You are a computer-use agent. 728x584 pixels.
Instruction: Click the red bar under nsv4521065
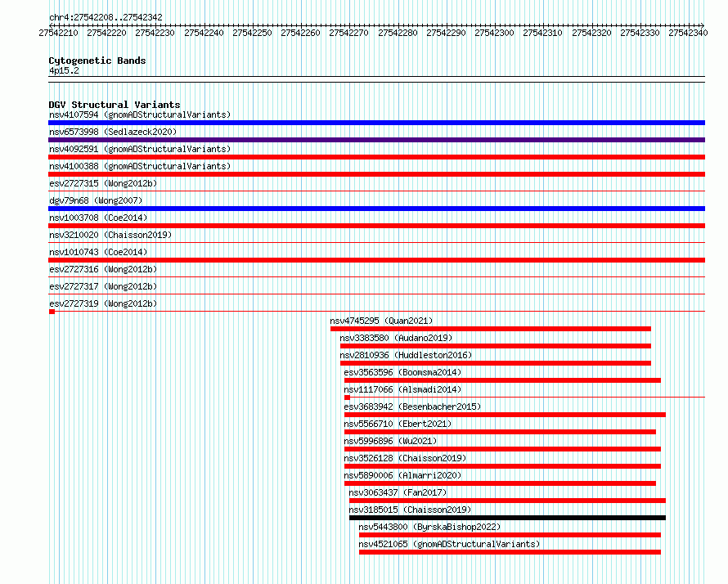click(510, 552)
